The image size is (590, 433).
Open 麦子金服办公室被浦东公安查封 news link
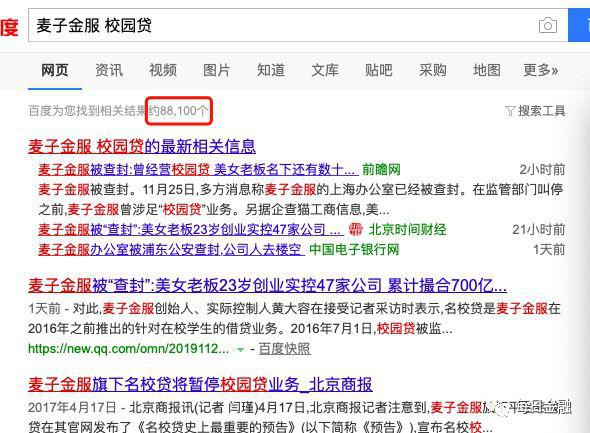pyautogui.click(x=171, y=249)
